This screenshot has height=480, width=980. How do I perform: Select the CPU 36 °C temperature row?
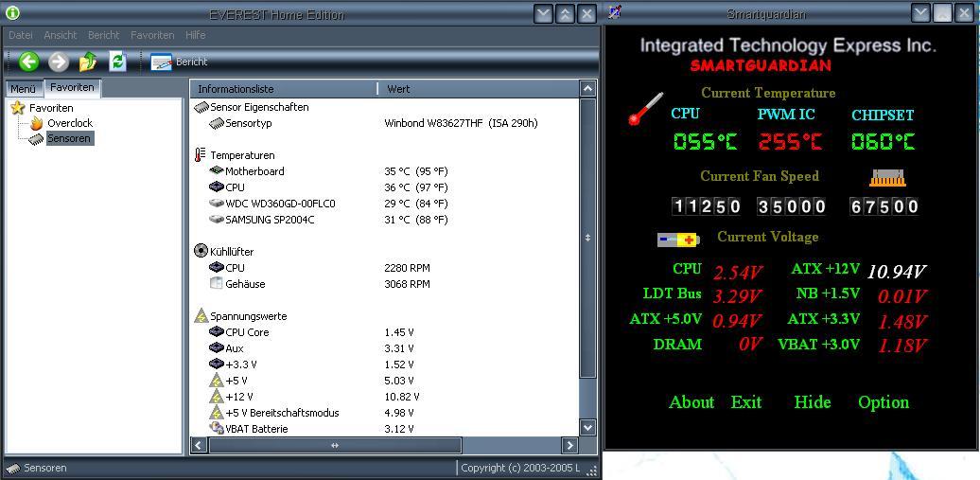(384, 187)
